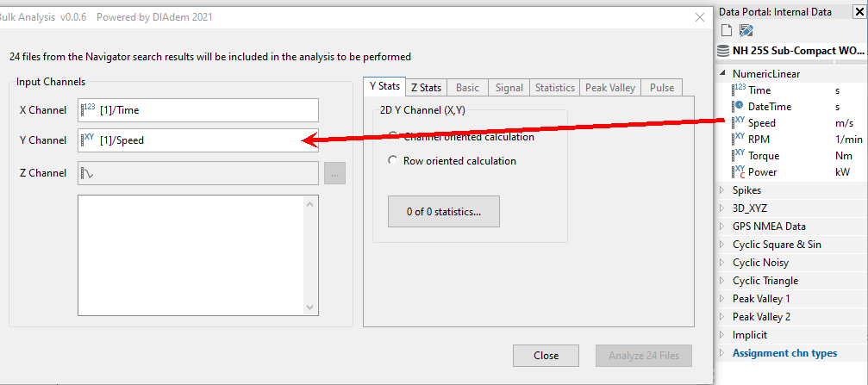Select the Time channel icon in Data Portal
The height and width of the screenshot is (385, 868).
(x=739, y=90)
